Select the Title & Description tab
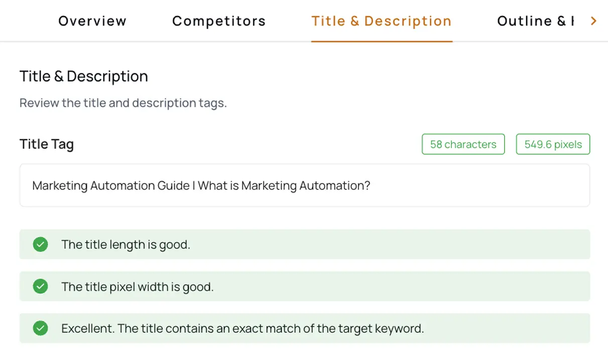608x364 pixels. pos(382,21)
